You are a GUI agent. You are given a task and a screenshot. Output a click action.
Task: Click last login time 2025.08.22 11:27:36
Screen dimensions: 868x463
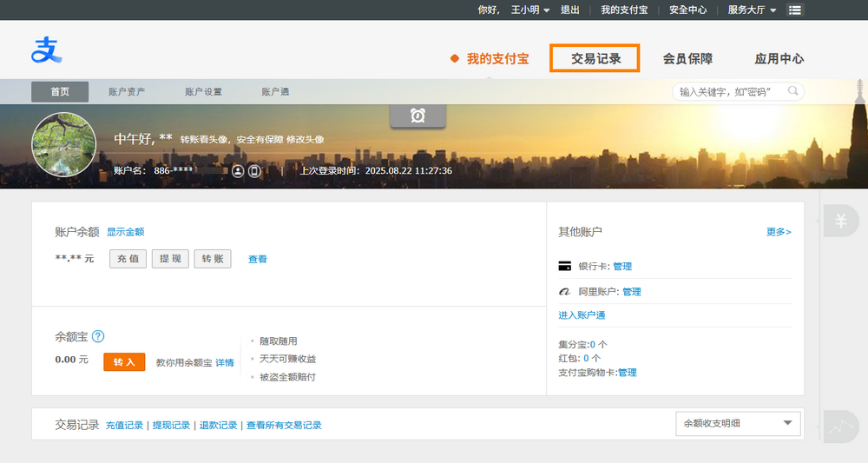coord(409,171)
